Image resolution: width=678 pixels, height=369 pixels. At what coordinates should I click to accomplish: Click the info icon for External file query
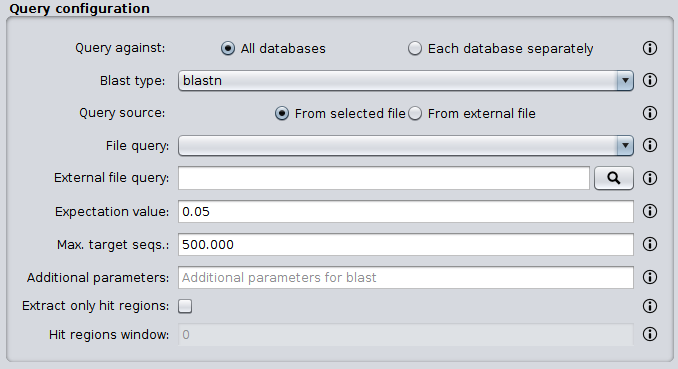(x=649, y=178)
